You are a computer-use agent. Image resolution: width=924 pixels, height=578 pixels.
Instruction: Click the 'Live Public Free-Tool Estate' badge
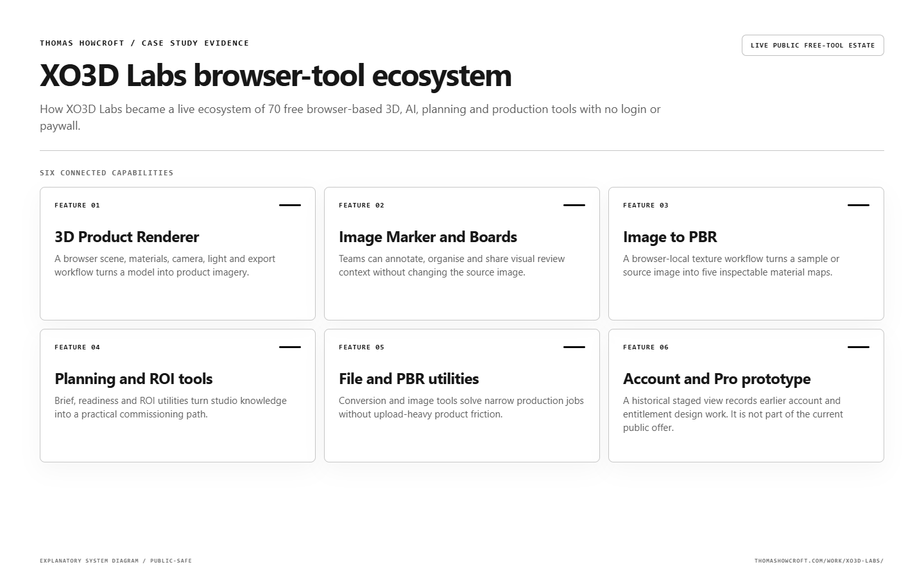812,46
